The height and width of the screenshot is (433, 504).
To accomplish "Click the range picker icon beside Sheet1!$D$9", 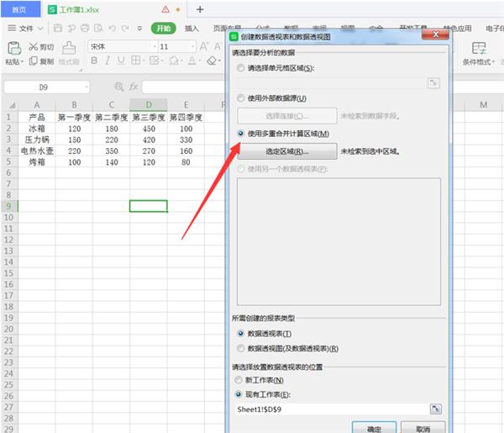I will pyautogui.click(x=435, y=409).
